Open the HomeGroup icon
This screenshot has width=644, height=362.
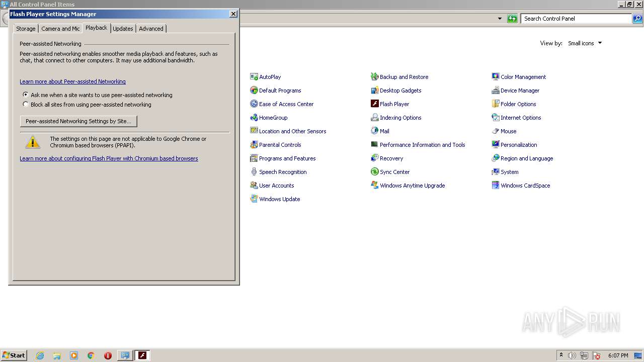[268, 118]
